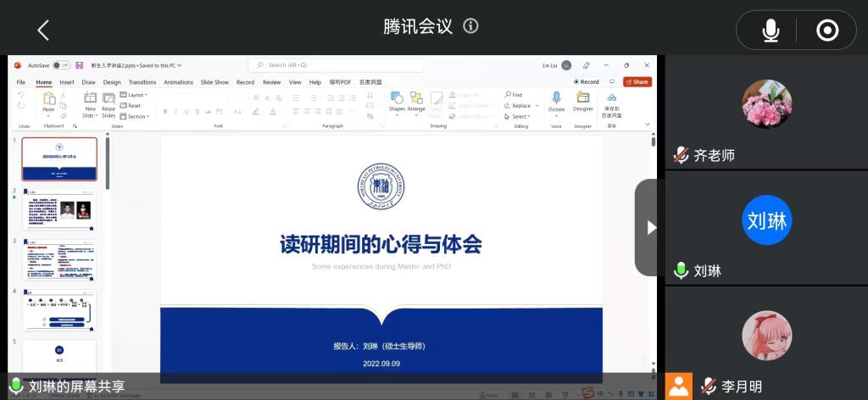Click the Reset button in Slides group
Image resolution: width=868 pixels, height=400 pixels.
tap(131, 105)
